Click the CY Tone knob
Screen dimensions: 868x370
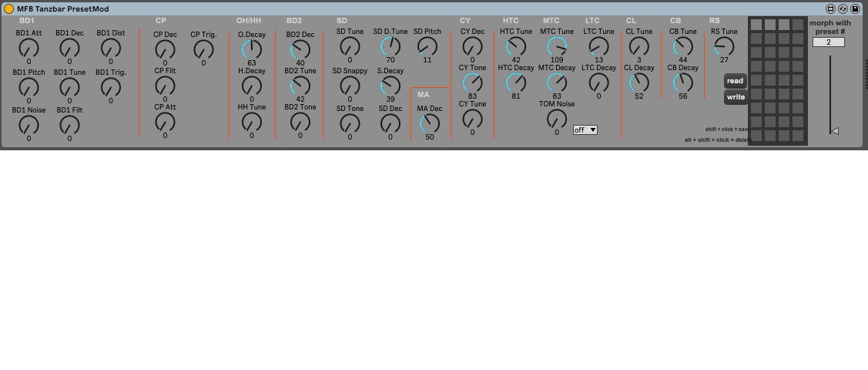click(472, 82)
